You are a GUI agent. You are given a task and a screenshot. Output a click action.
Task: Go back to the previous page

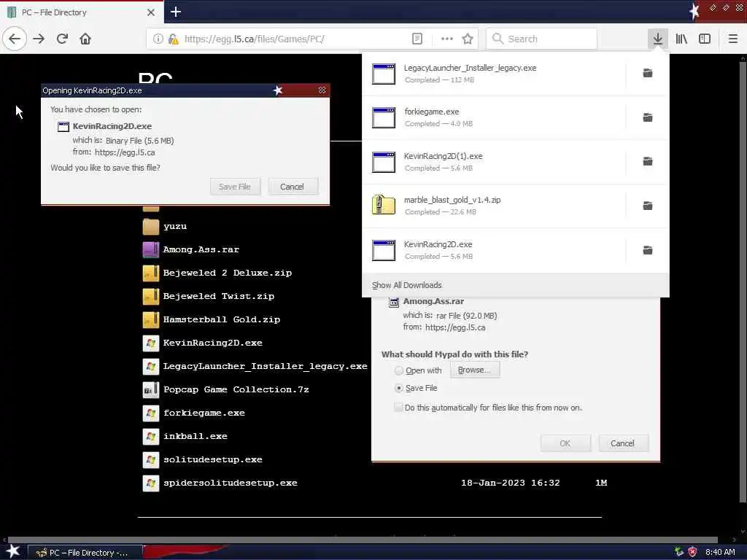[x=15, y=39]
